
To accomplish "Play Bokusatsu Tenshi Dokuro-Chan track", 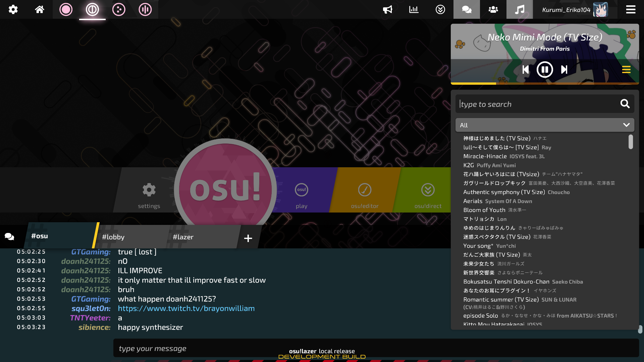I will coord(523,282).
